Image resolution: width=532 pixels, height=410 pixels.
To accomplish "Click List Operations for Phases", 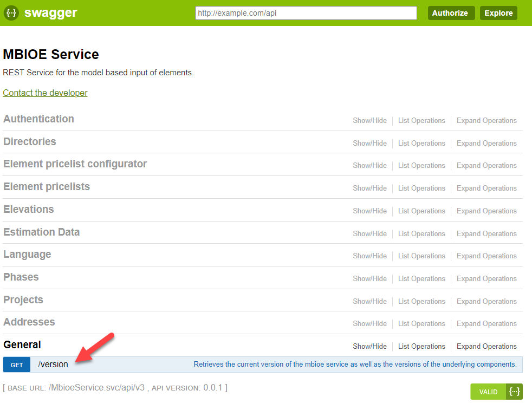I will [x=421, y=279].
